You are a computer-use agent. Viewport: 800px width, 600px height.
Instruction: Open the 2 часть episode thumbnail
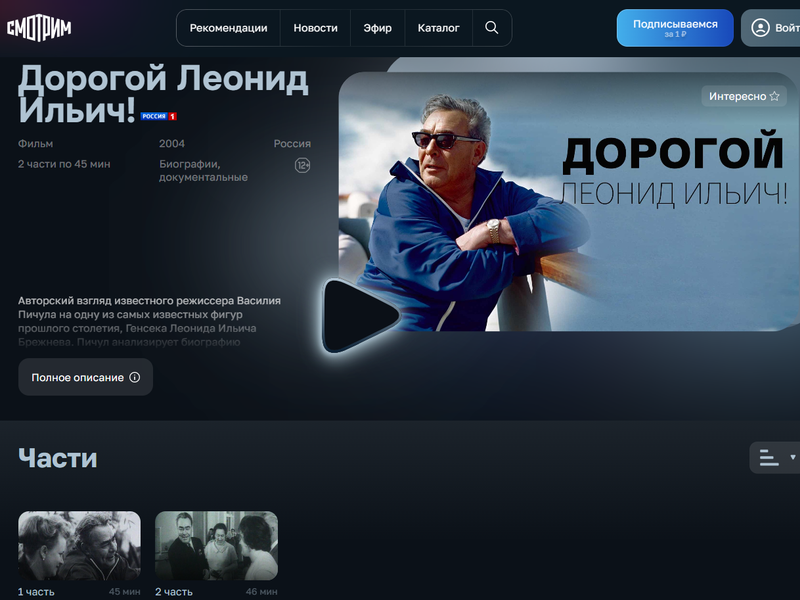click(216, 545)
